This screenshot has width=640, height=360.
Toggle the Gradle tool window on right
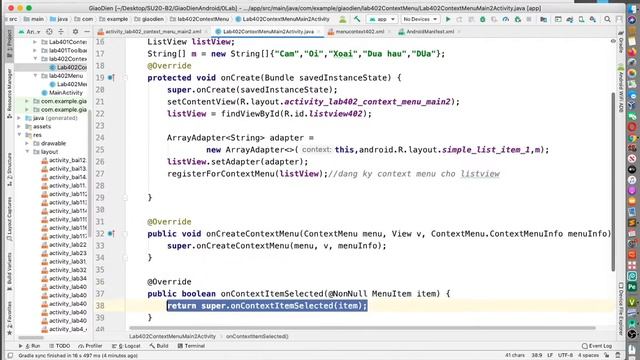[621, 42]
